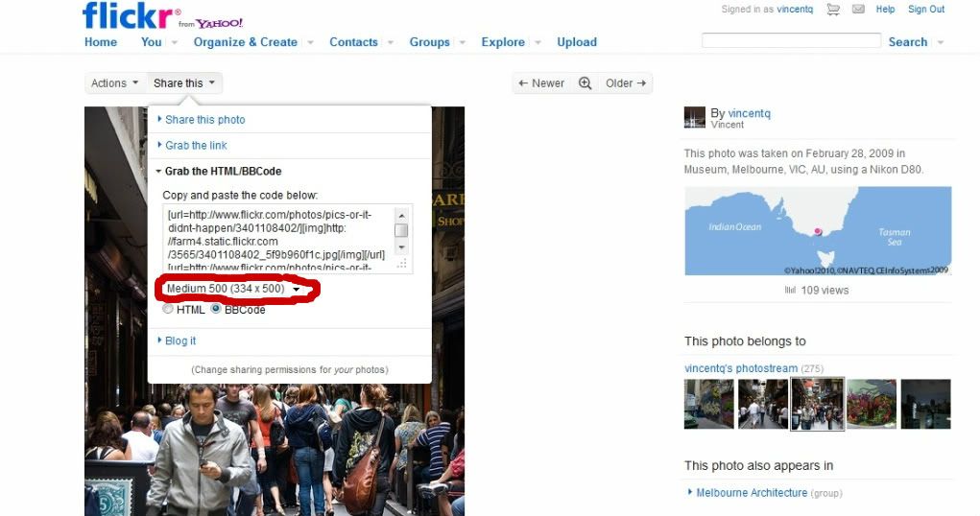Open the Organize & Create menu

245,42
